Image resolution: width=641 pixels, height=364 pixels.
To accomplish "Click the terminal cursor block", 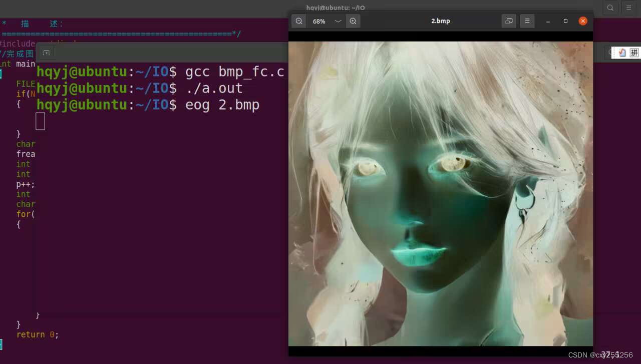I will tap(41, 121).
